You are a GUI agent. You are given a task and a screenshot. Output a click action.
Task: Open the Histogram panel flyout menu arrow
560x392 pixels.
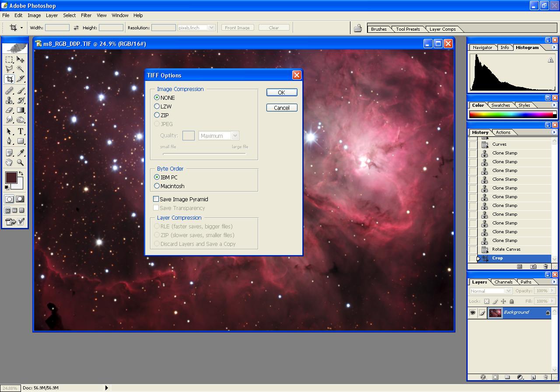pyautogui.click(x=554, y=47)
